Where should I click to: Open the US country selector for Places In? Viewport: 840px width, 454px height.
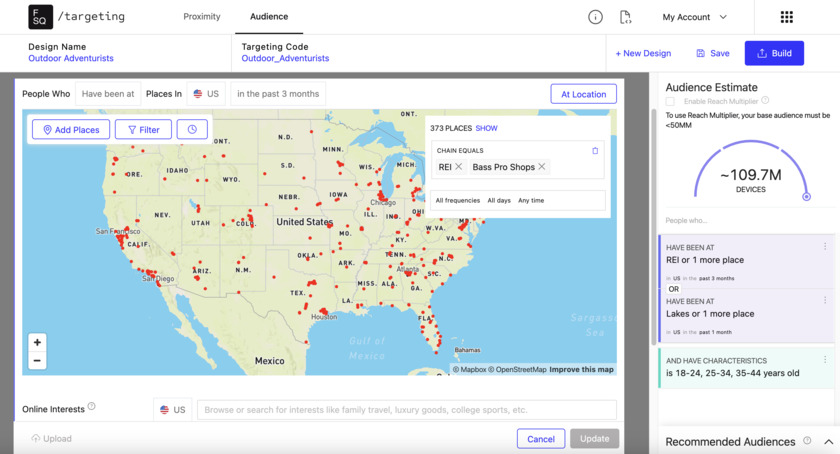point(206,94)
